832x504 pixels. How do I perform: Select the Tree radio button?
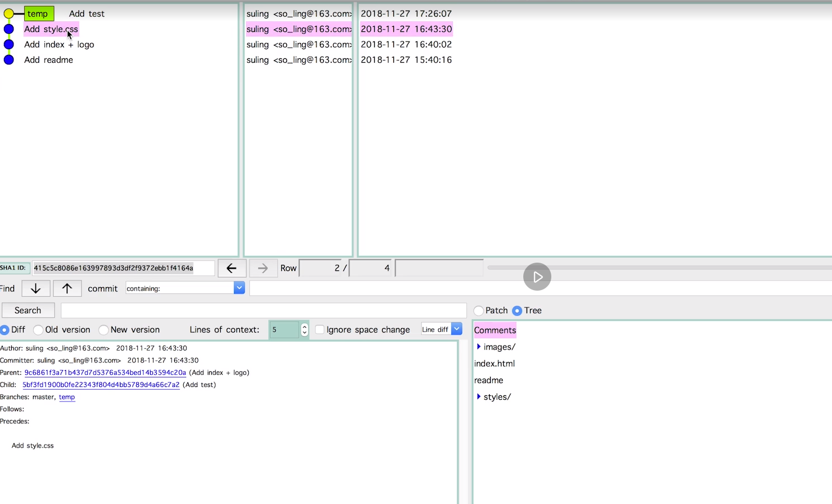coord(517,310)
